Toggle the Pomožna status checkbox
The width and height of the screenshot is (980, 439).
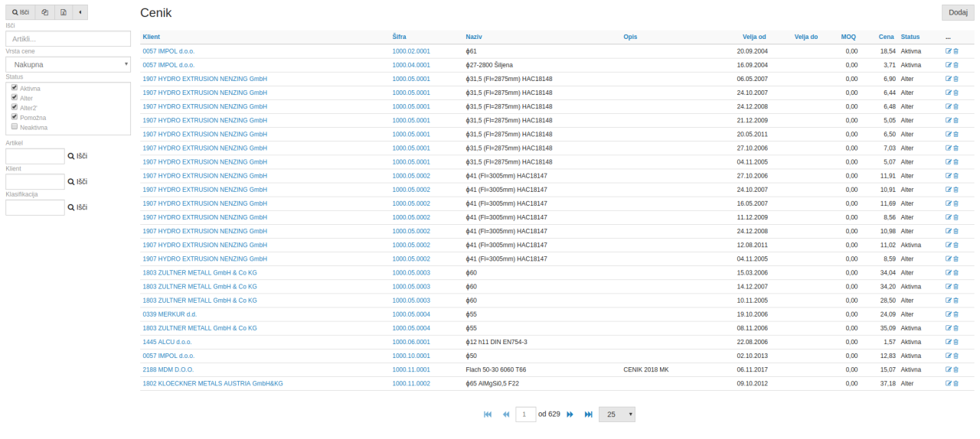coord(15,117)
